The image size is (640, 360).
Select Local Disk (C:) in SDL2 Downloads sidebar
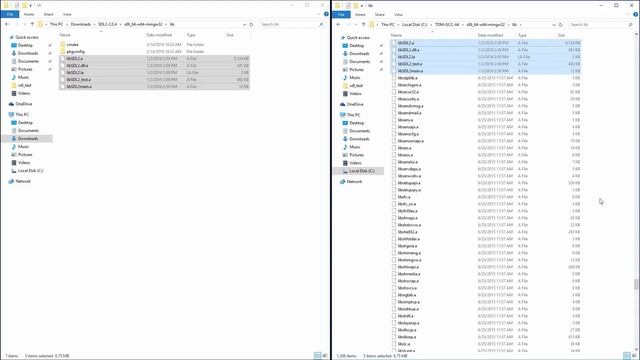point(27,171)
